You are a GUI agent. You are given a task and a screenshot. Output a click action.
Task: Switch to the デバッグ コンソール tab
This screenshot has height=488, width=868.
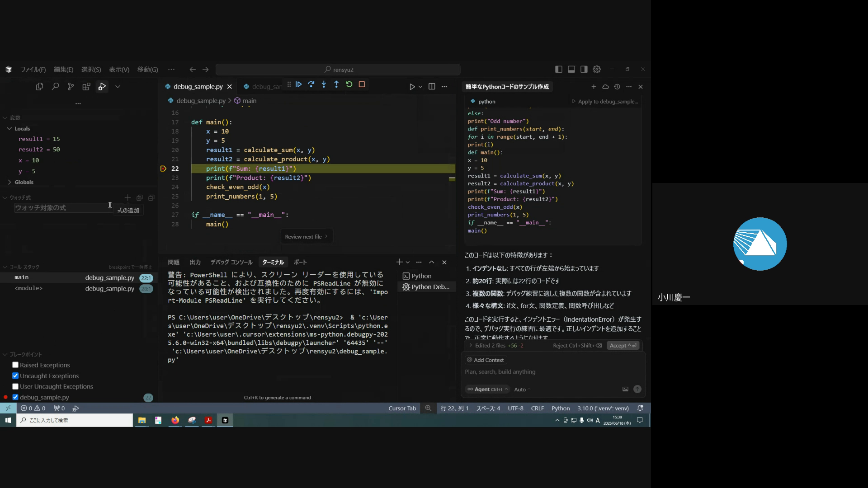(x=231, y=262)
